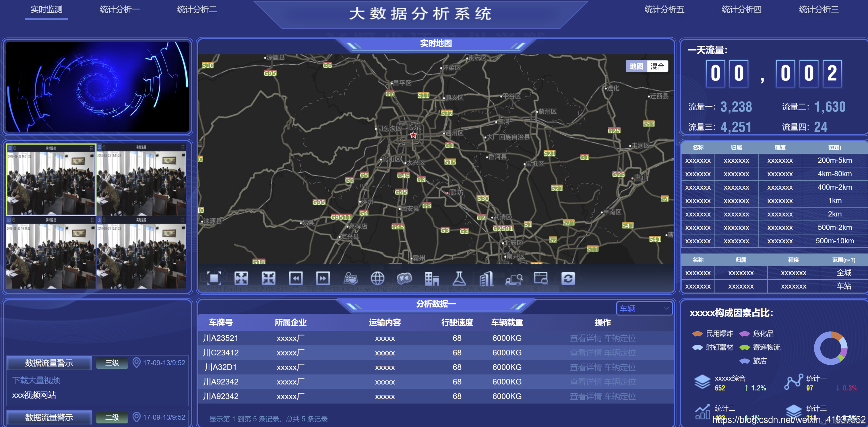Click the refresh icon in map toolbar
The width and height of the screenshot is (868, 427).
(568, 278)
